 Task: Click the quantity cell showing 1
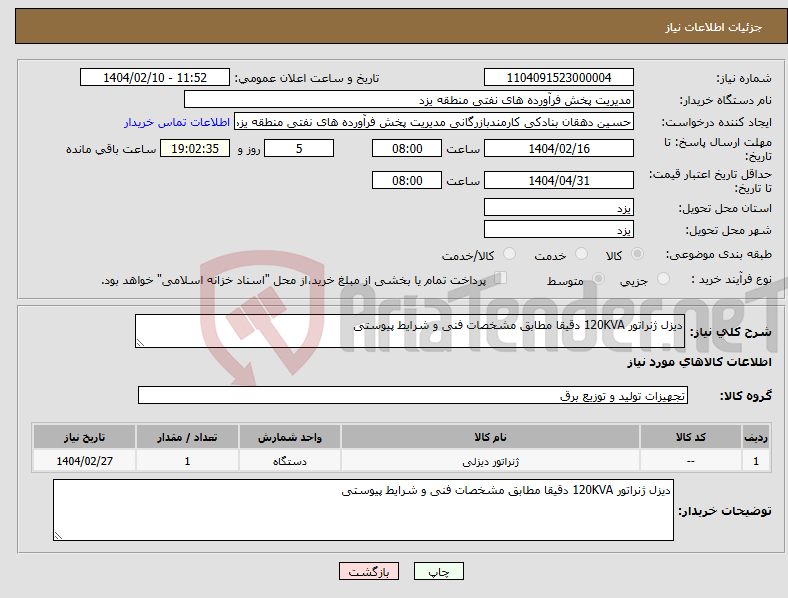click(x=187, y=461)
